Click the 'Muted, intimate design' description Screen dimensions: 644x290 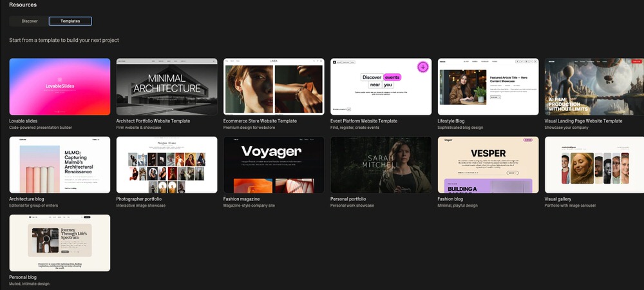[29, 284]
